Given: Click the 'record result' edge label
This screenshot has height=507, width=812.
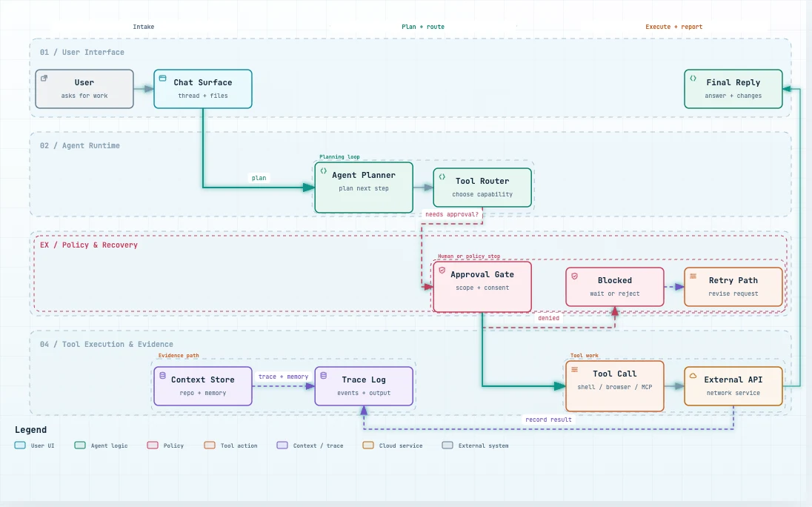Looking at the screenshot, I should click(548, 420).
